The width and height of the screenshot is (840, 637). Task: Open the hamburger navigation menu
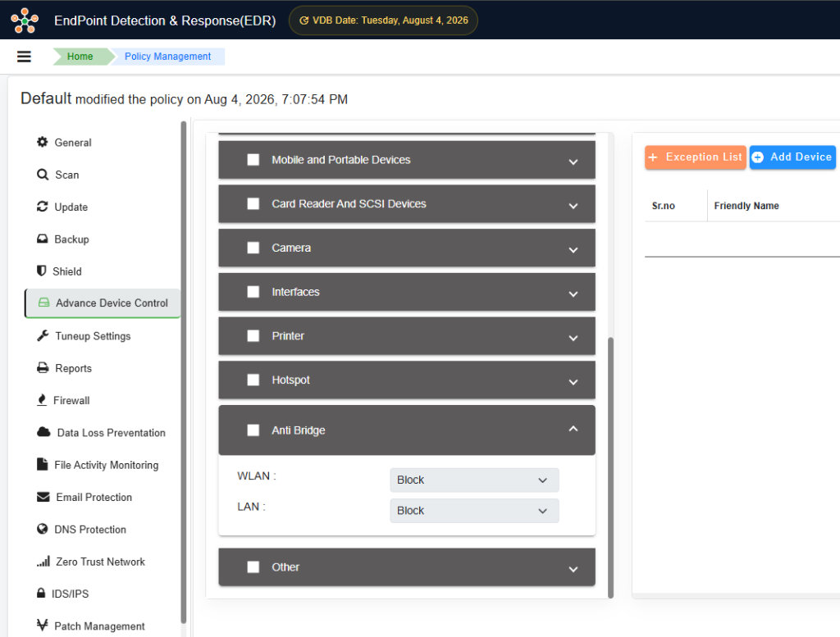click(24, 57)
